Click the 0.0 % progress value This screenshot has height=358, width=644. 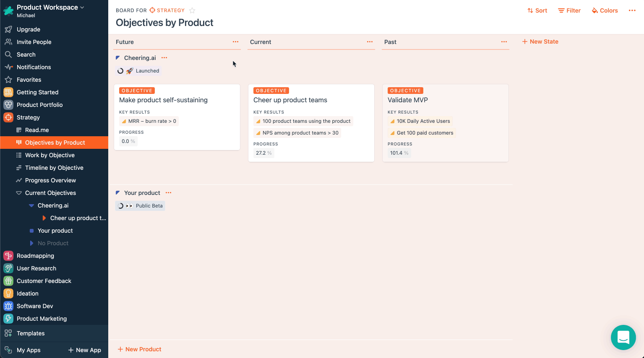pos(128,141)
